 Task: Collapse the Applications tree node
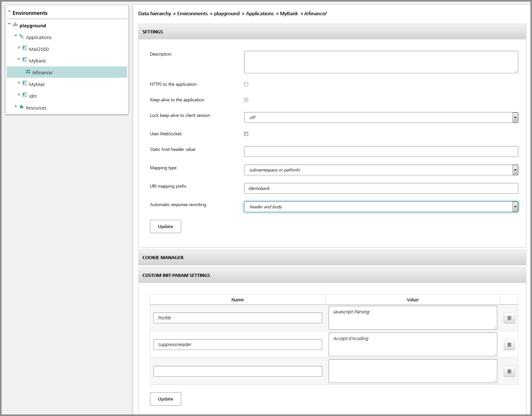(16, 36)
